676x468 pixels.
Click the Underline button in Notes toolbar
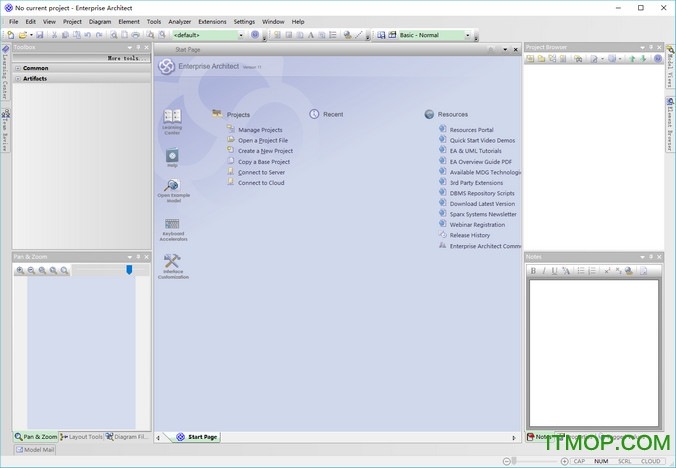pyautogui.click(x=554, y=271)
